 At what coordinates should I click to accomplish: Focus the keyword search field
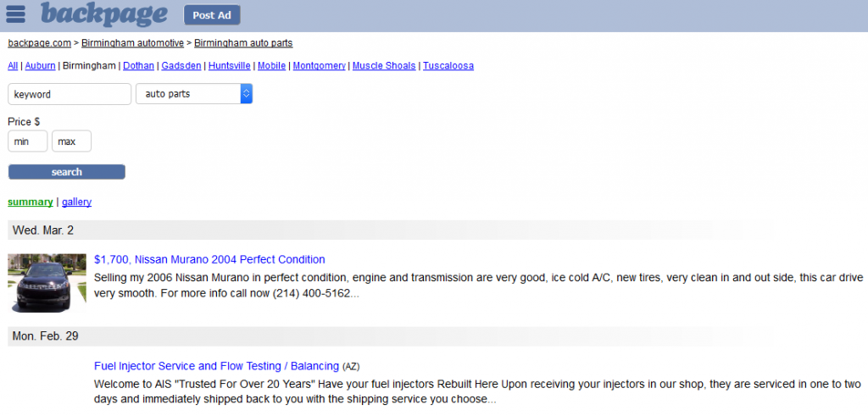pyautogui.click(x=70, y=94)
